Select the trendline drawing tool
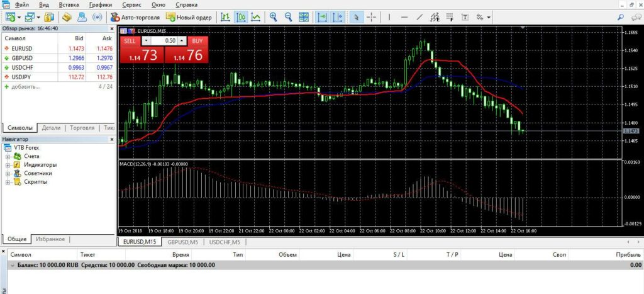Screen dimensions: 644x294 [x=419, y=17]
